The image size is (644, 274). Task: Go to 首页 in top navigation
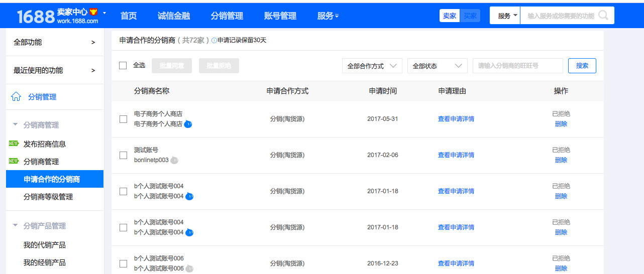pos(129,16)
